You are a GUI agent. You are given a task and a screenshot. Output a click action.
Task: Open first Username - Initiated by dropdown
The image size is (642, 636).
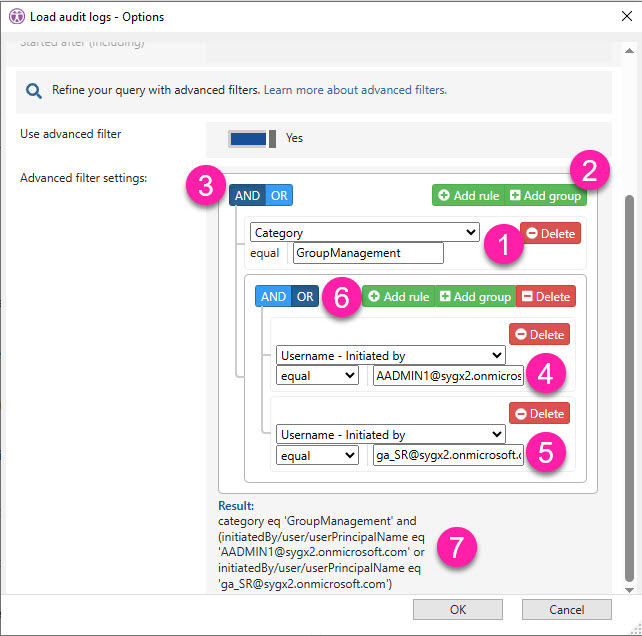coord(391,355)
